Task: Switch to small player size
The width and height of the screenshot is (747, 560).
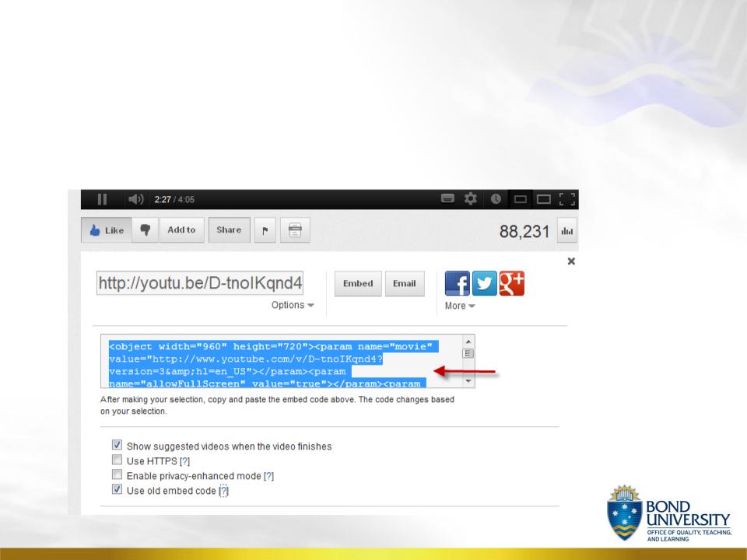Action: point(521,199)
